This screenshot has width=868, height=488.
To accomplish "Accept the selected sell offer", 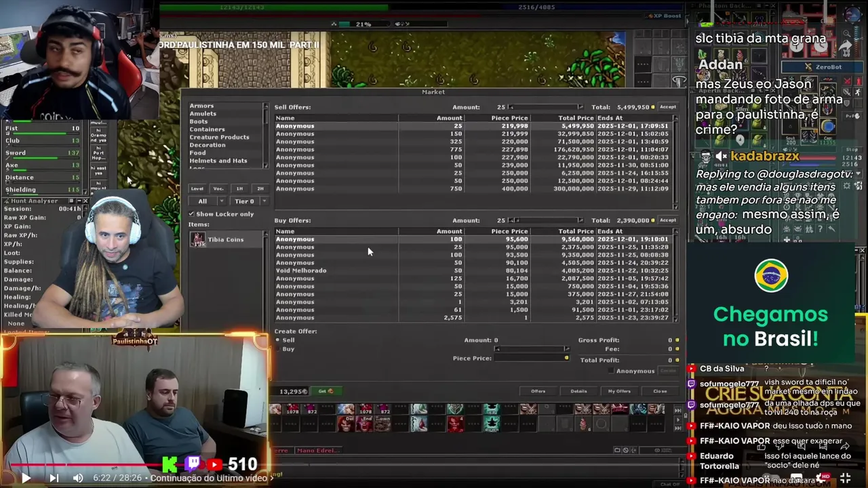I will coord(667,107).
